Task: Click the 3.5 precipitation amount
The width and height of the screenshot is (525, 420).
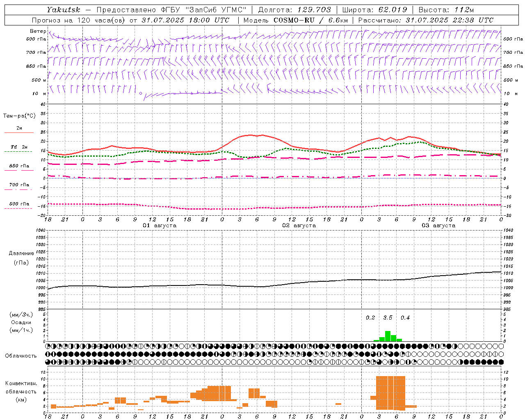Action: 388,318
